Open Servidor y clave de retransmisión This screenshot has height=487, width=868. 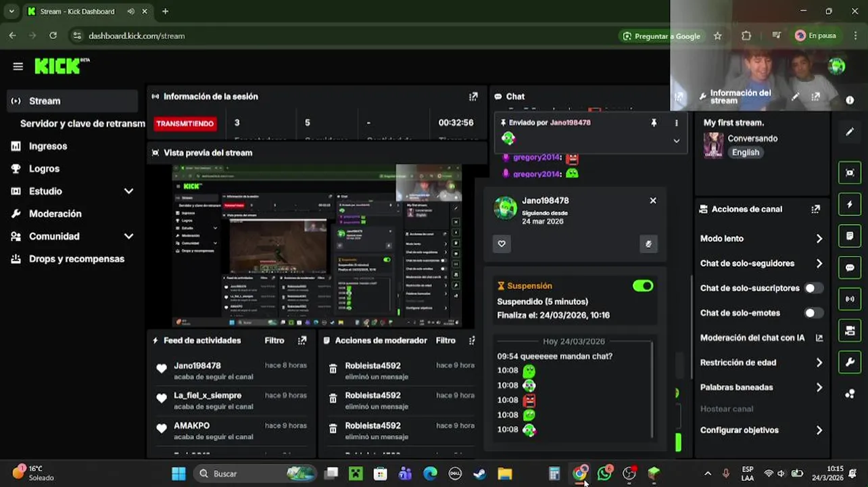82,124
